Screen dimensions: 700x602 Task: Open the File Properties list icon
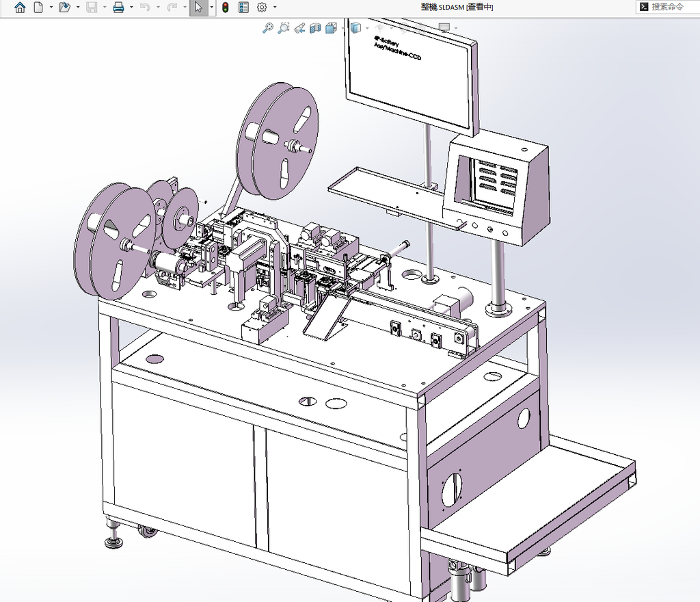(244, 7)
